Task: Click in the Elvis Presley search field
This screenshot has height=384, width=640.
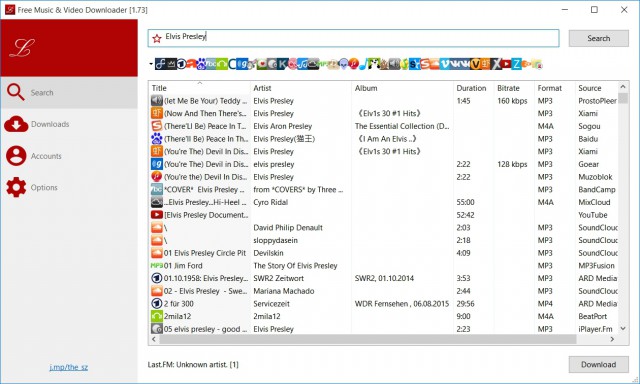Action: click(x=353, y=38)
